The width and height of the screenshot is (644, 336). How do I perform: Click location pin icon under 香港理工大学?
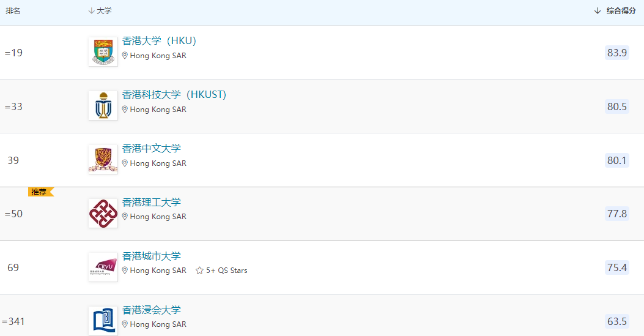pyautogui.click(x=125, y=217)
